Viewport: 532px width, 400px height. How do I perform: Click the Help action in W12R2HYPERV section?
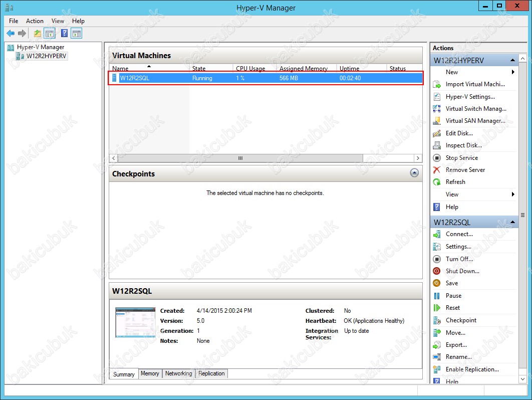(452, 207)
